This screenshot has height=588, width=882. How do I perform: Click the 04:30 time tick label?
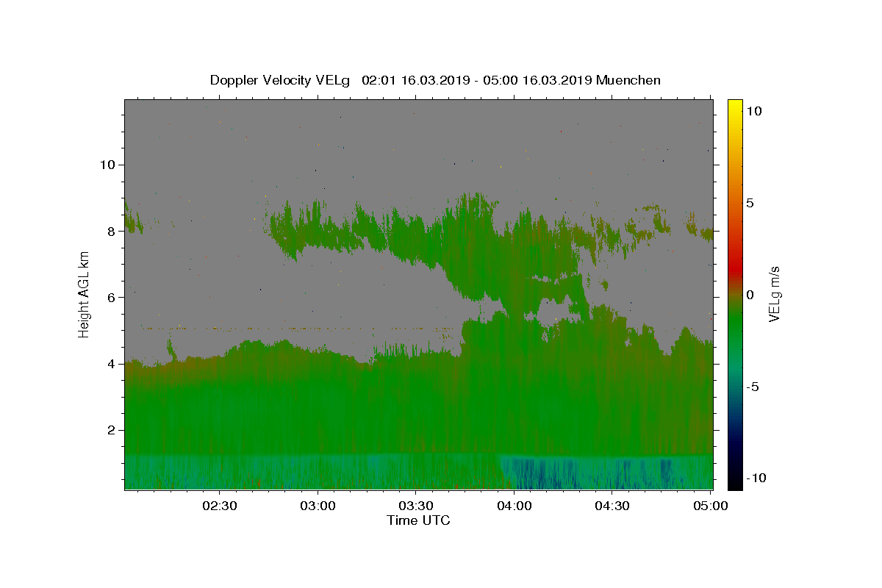coord(612,506)
